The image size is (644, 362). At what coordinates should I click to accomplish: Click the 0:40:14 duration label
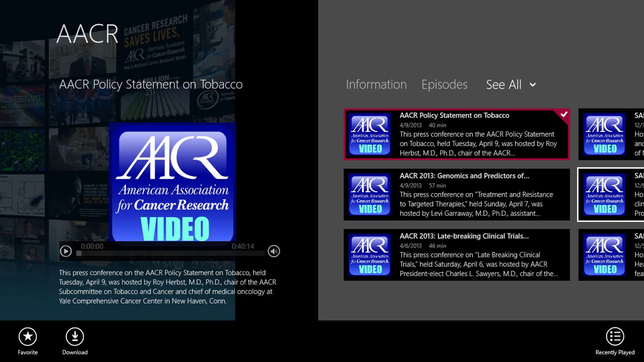tap(243, 246)
